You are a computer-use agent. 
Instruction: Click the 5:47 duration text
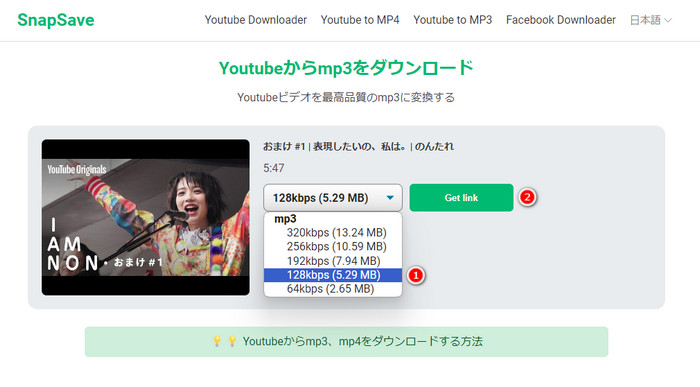pos(274,168)
